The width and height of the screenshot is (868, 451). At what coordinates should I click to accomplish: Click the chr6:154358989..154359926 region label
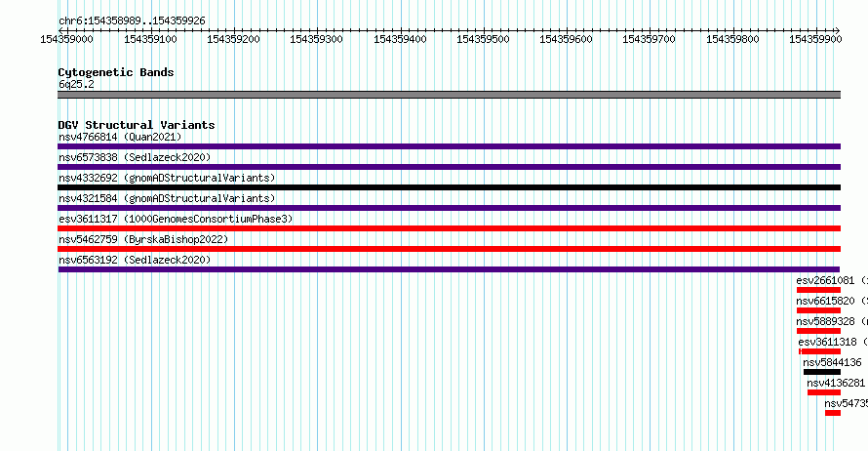(132, 20)
